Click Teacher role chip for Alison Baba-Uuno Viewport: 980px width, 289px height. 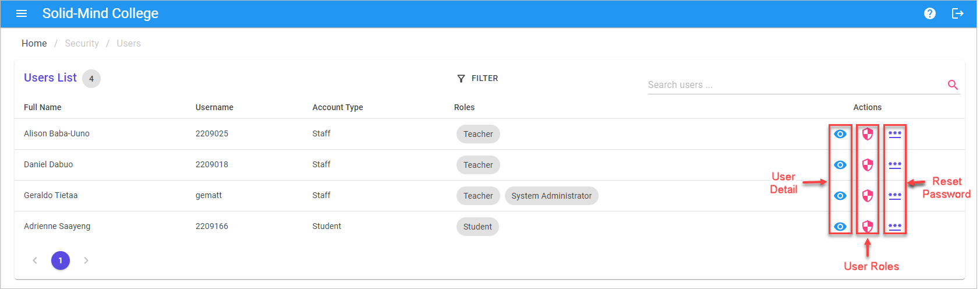(478, 134)
